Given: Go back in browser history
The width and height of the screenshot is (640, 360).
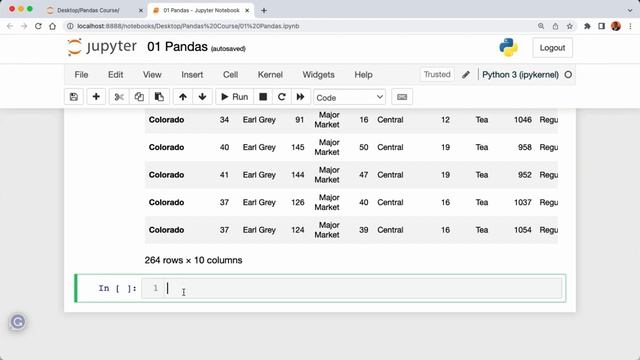Looking at the screenshot, I should (x=10, y=26).
